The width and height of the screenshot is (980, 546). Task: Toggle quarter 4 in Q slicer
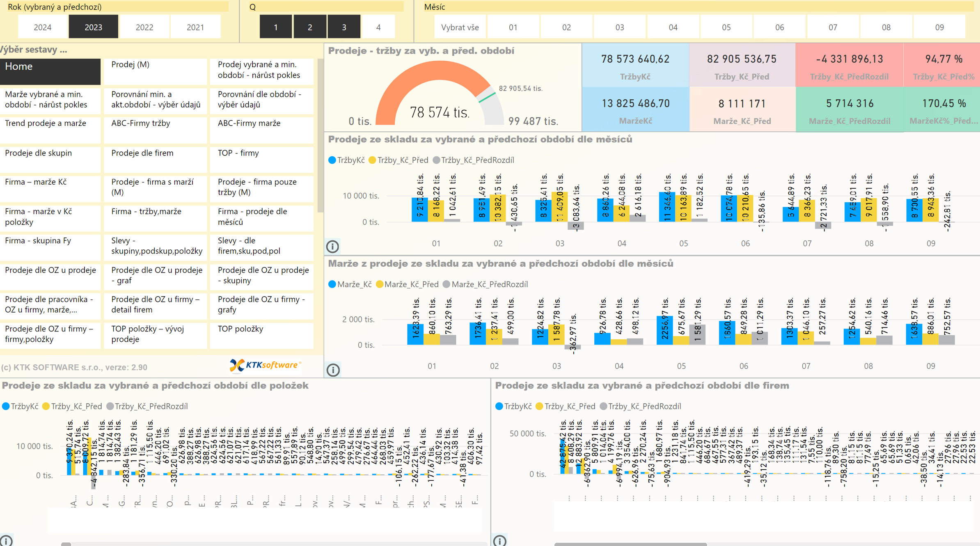coord(378,27)
